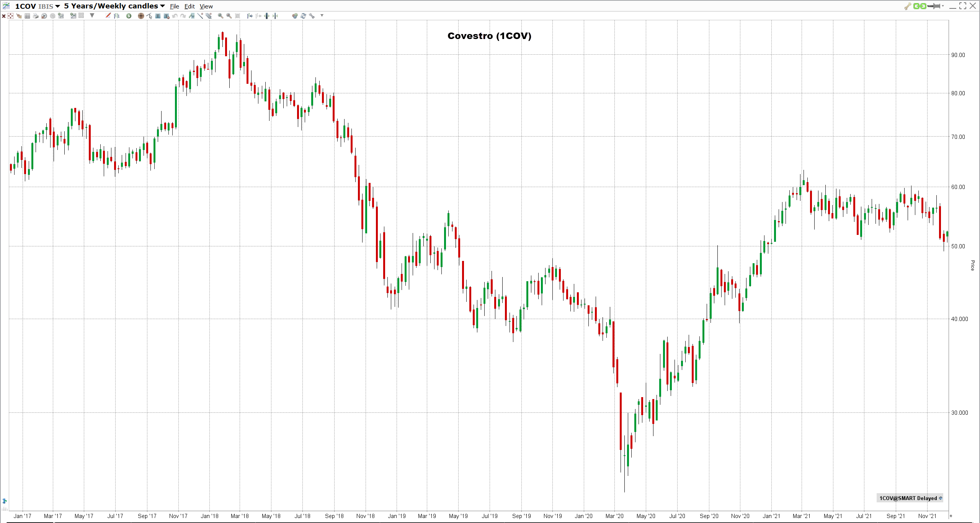Image resolution: width=980 pixels, height=523 pixels.
Task: Click the pencil draw/edit toolbar icon
Action: (x=108, y=15)
